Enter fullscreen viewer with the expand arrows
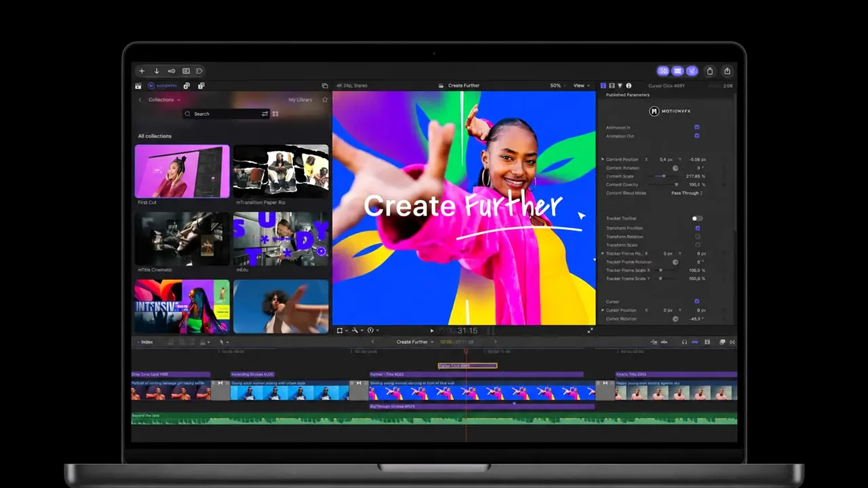This screenshot has width=868, height=488. click(x=589, y=331)
